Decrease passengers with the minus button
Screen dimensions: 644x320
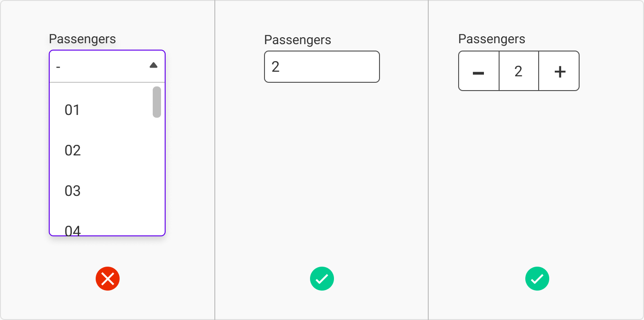pos(478,71)
